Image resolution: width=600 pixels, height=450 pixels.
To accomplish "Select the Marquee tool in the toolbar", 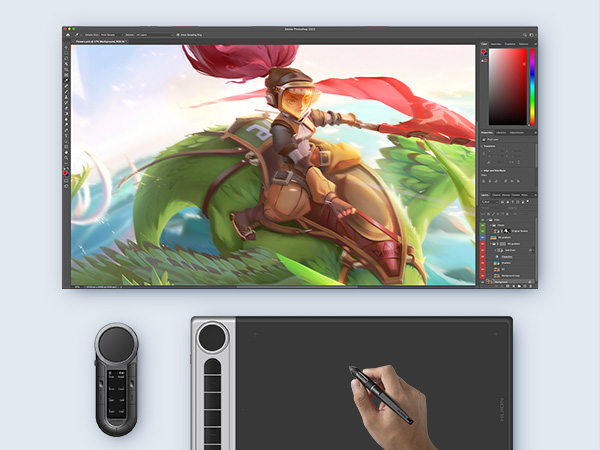I will 66,55.
